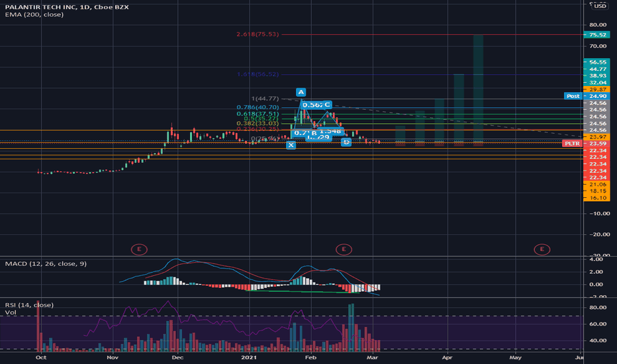
Task: Click the orange 21.06 price tag
Action: click(597, 184)
